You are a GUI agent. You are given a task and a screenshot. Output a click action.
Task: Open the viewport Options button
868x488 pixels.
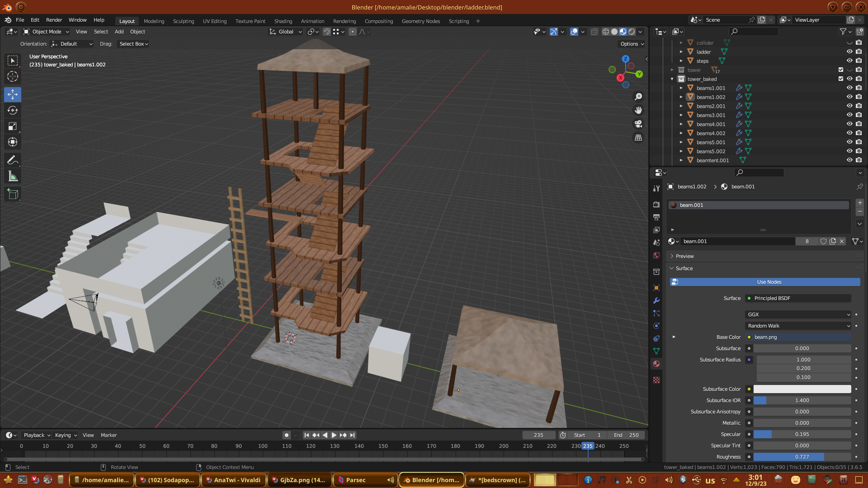point(632,44)
